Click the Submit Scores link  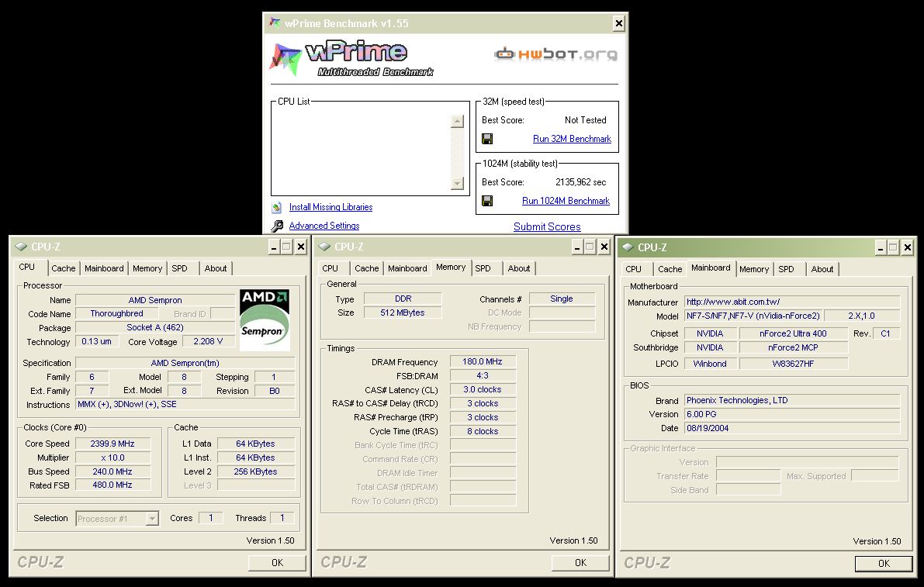pyautogui.click(x=547, y=226)
